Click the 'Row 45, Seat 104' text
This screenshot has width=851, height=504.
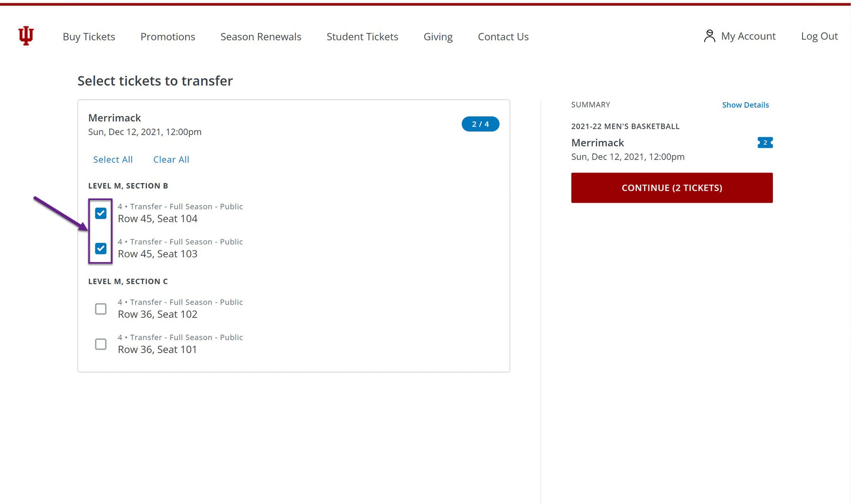(158, 219)
